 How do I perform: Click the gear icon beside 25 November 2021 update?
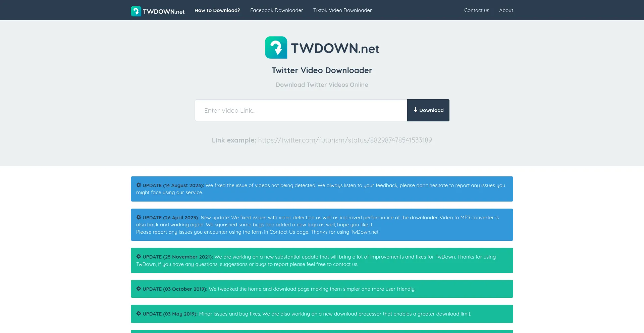(139, 257)
